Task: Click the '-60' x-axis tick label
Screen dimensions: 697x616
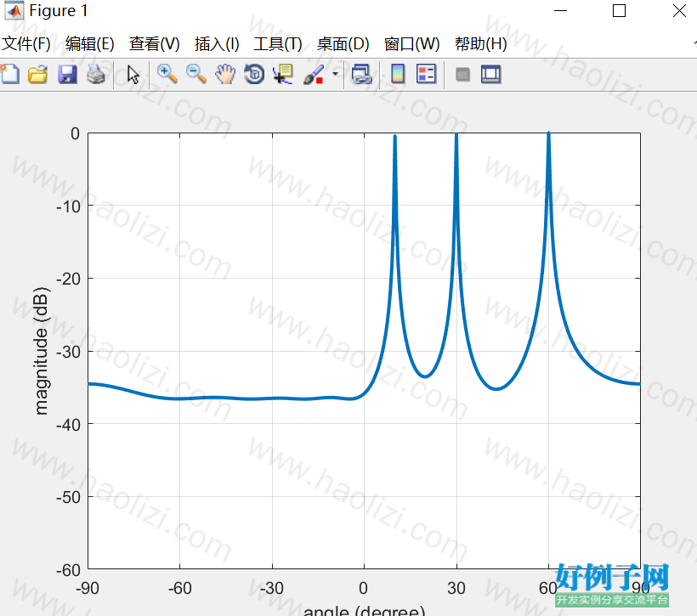Action: 179,589
